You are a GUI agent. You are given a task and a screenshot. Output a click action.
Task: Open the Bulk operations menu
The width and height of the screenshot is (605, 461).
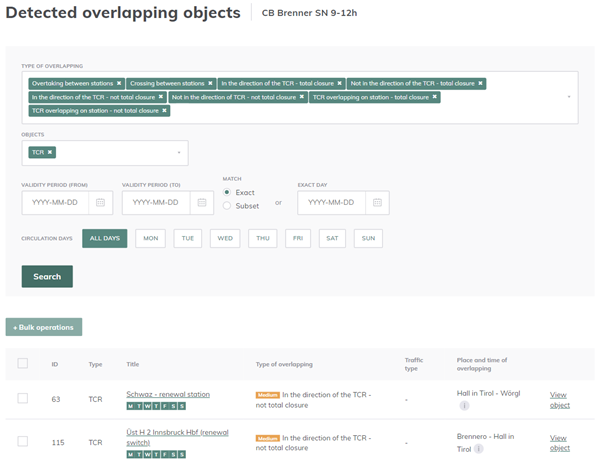44,327
